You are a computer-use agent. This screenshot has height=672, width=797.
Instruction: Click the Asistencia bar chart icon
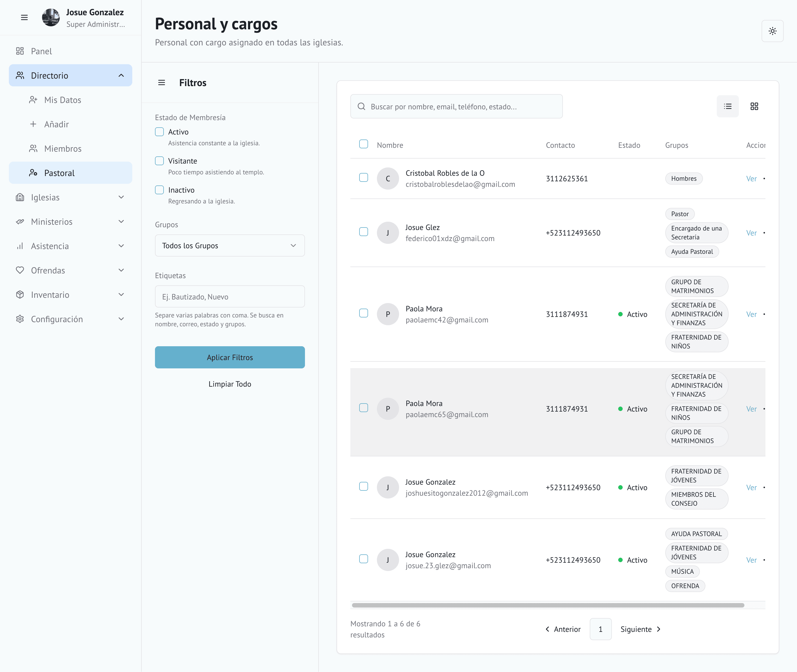20,246
